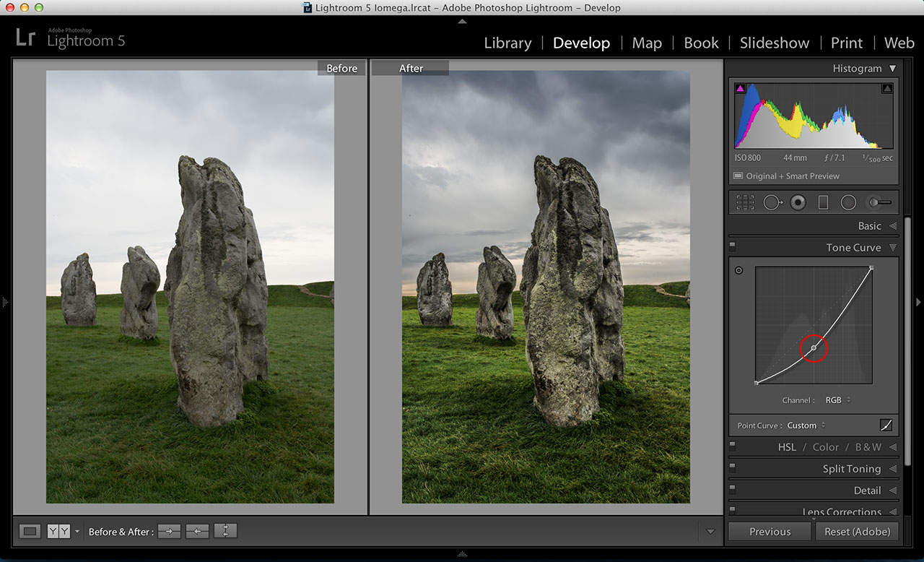Choose the Red Eye Correction tool
Image resolution: width=924 pixels, height=562 pixels.
click(x=798, y=203)
